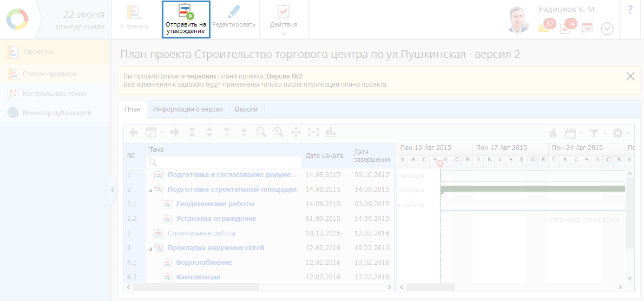This screenshot has height=301, width=644.
Task: Click the 'Отправить на утверждение' toolbar button
Action: 186,19
